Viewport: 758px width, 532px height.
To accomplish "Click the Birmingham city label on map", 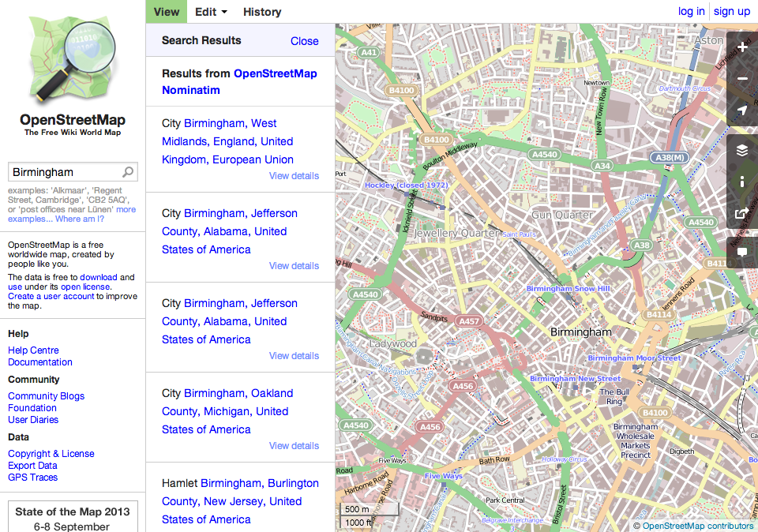I will point(581,332).
